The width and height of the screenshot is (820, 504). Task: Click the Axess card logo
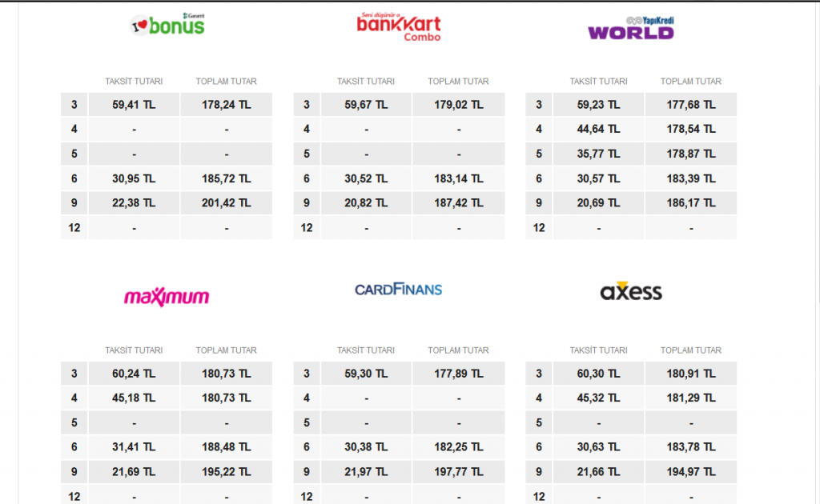click(631, 292)
